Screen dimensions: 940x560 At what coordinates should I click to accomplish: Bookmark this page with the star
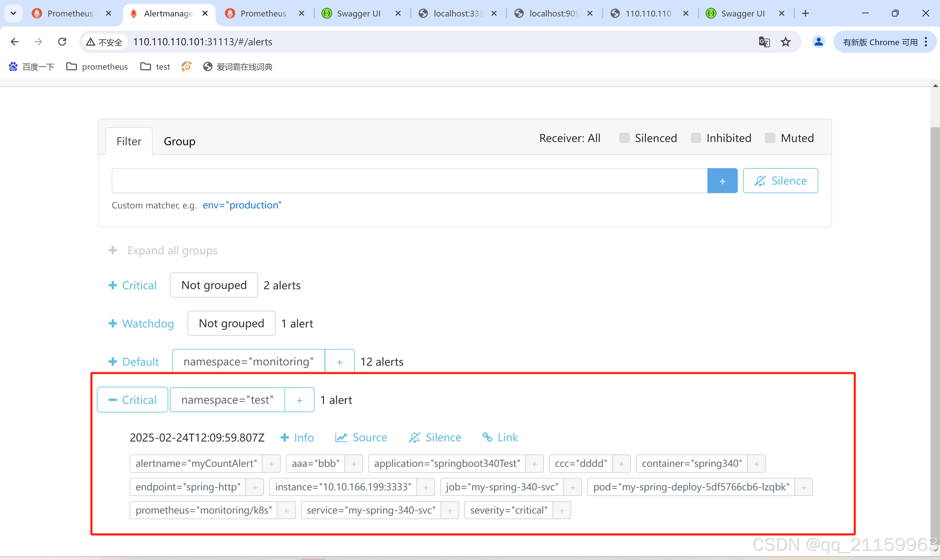pyautogui.click(x=786, y=41)
